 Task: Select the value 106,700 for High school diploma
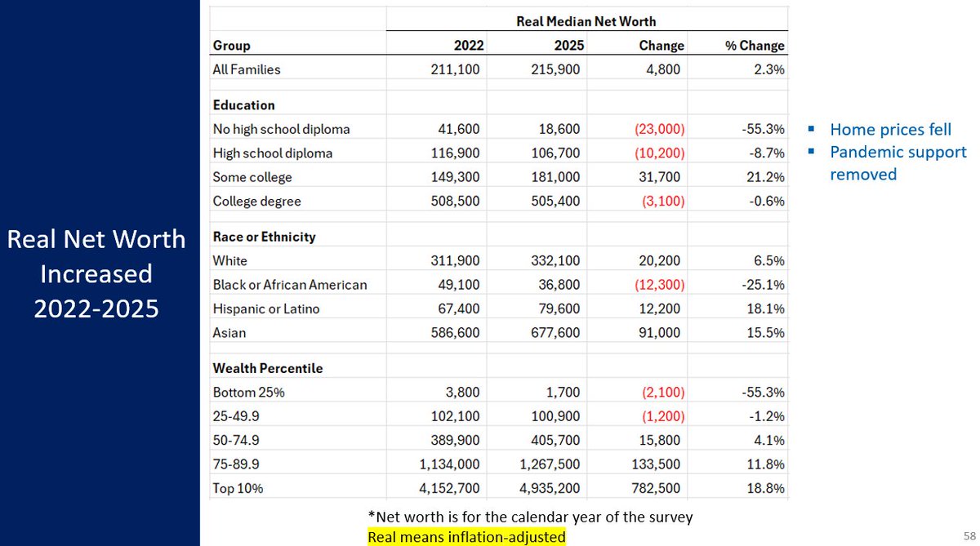click(556, 153)
